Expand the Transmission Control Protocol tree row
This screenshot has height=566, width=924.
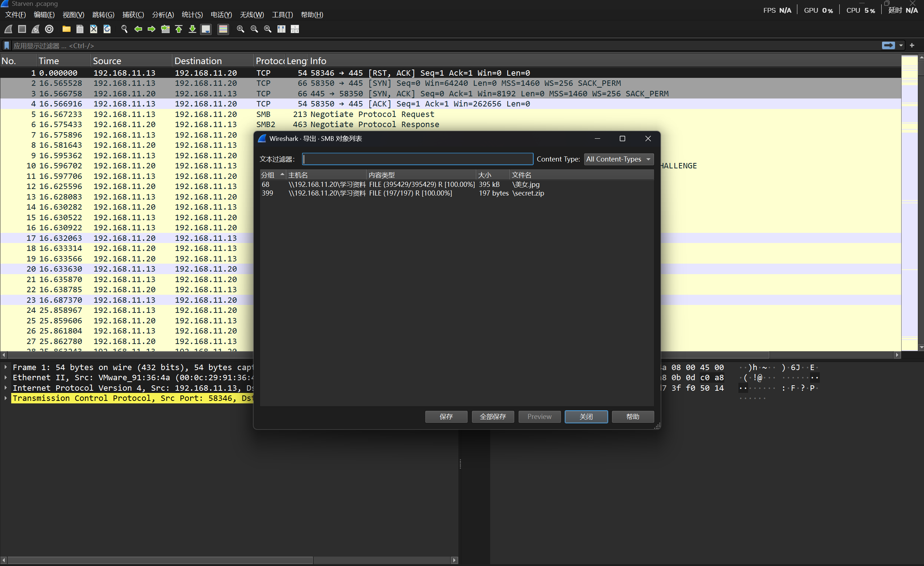click(6, 398)
